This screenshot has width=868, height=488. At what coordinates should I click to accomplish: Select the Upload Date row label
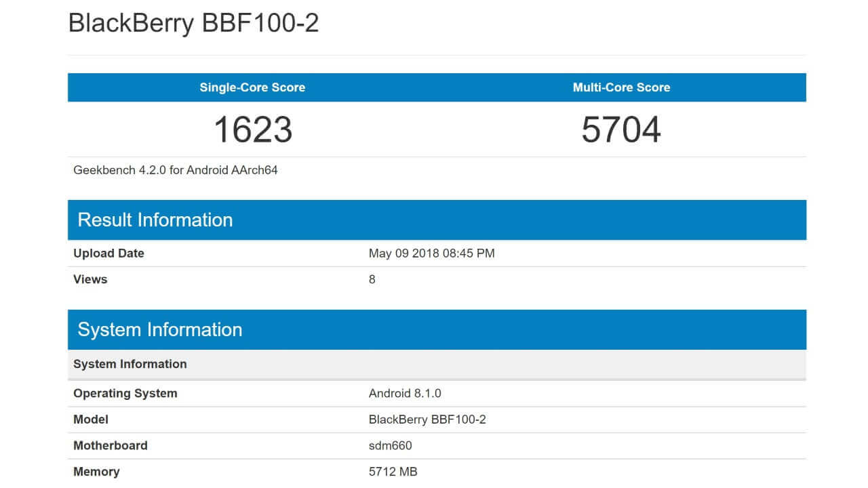(108, 253)
